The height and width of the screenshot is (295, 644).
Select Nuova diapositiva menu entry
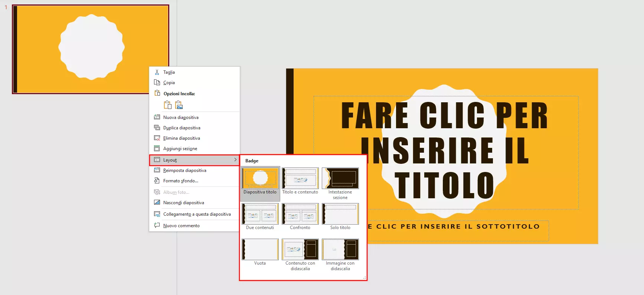[x=194, y=117]
